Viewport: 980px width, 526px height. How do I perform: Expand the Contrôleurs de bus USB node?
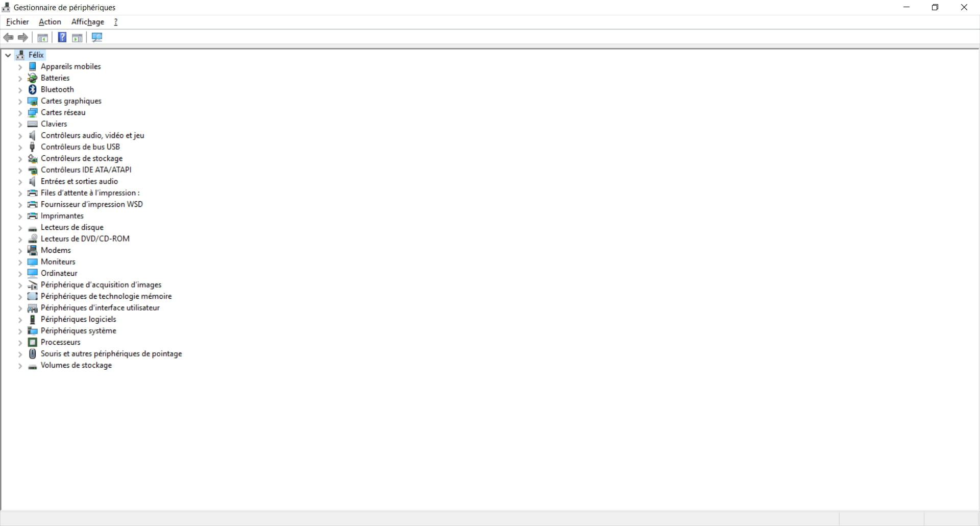point(20,147)
